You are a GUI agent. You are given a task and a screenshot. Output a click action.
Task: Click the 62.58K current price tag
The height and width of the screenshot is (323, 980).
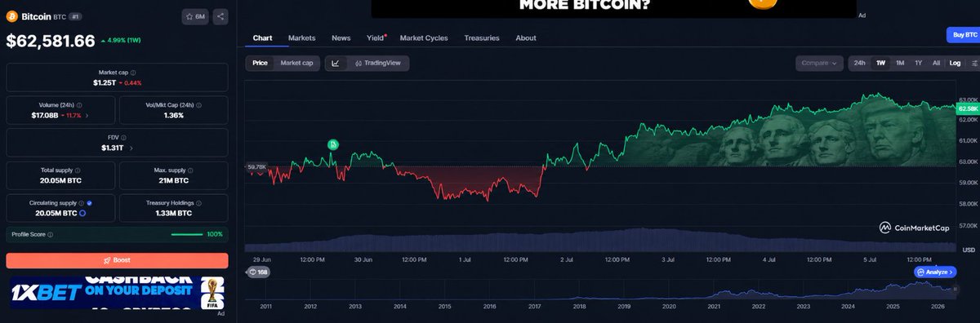[968, 108]
